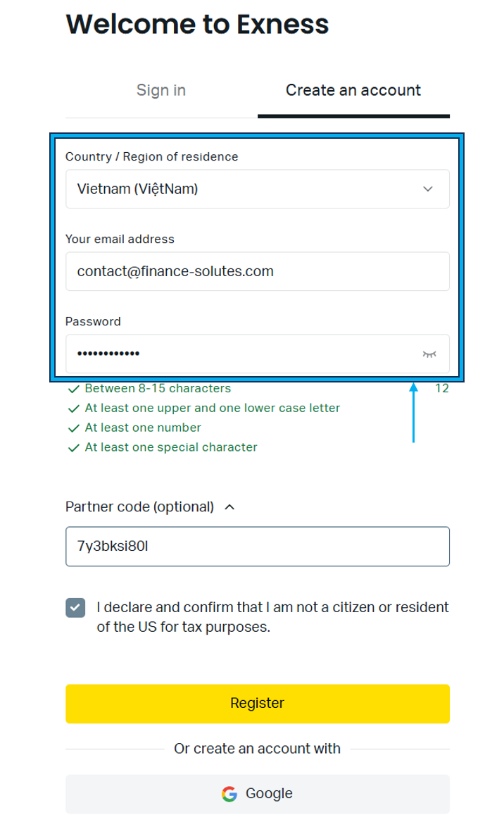Collapse the Partner code (optional) section
The width and height of the screenshot is (504, 822).
[229, 507]
